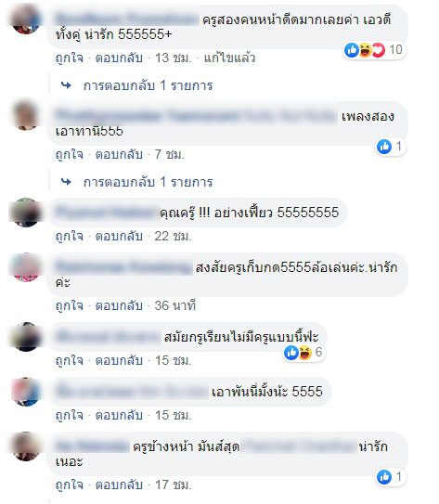
Task: Open the 22 ชม. timestamp link
Action: click(173, 237)
